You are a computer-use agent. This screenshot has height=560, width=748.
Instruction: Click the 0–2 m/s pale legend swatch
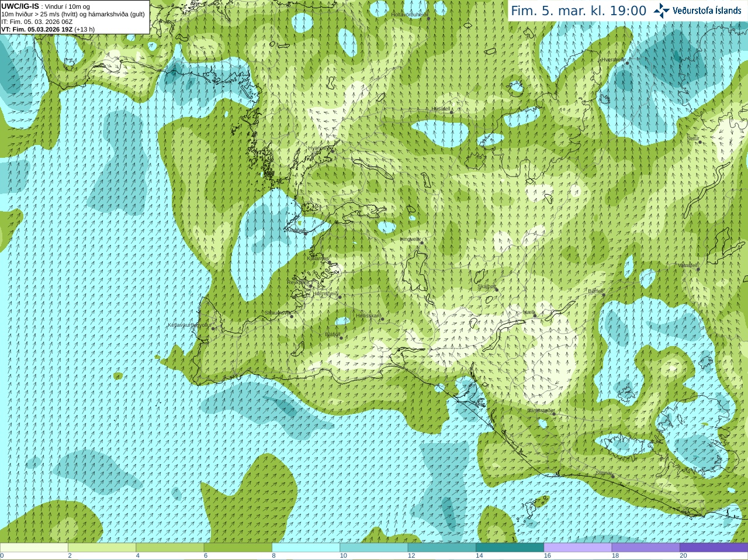pos(34,547)
